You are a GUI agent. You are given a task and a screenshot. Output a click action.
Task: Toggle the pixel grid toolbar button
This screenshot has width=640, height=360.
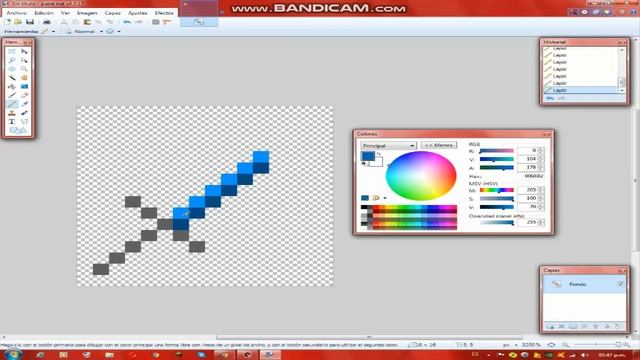click(x=156, y=22)
